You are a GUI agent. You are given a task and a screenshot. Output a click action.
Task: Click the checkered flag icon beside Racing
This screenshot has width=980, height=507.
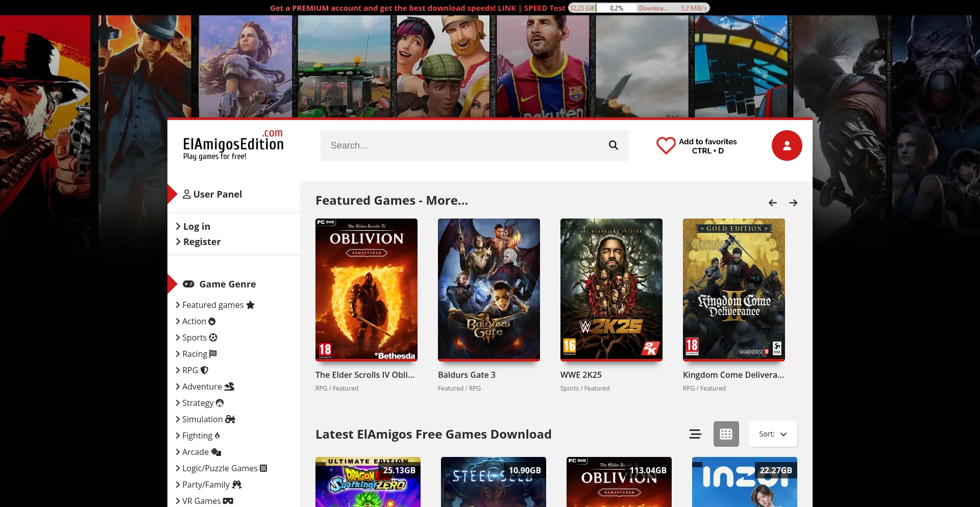pyautogui.click(x=213, y=354)
